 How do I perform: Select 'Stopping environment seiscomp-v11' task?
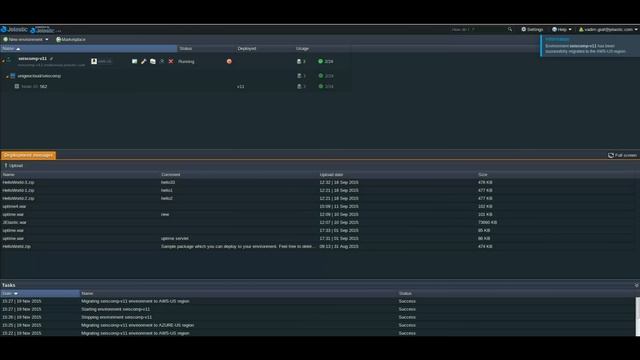click(x=318, y=317)
